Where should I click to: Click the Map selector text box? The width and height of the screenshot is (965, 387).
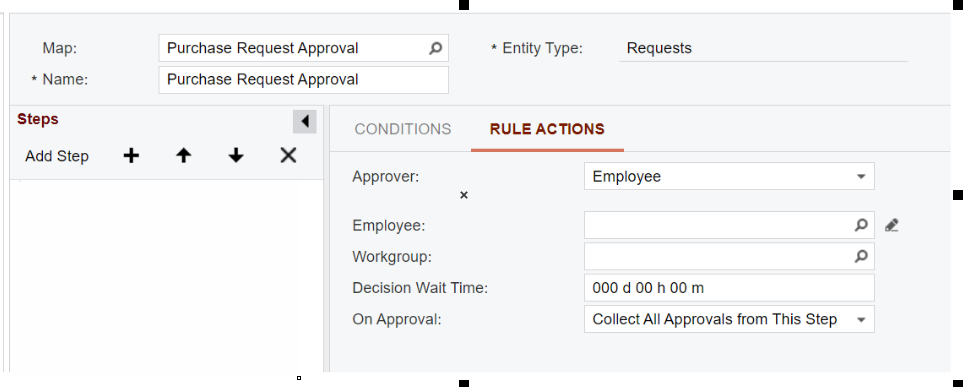(x=293, y=48)
